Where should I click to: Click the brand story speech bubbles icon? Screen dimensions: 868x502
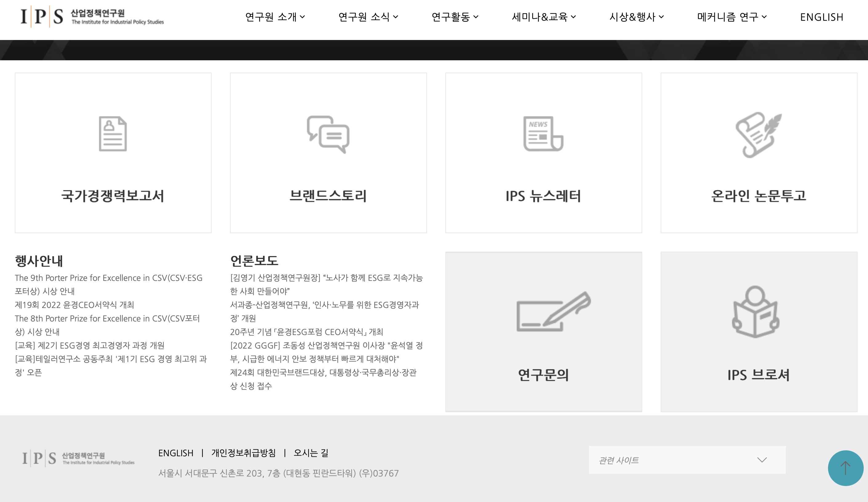328,134
